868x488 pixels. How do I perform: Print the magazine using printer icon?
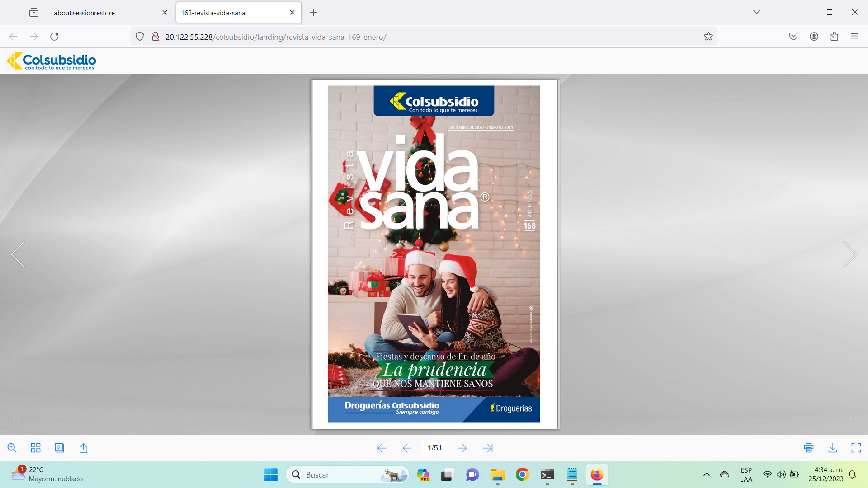(809, 448)
